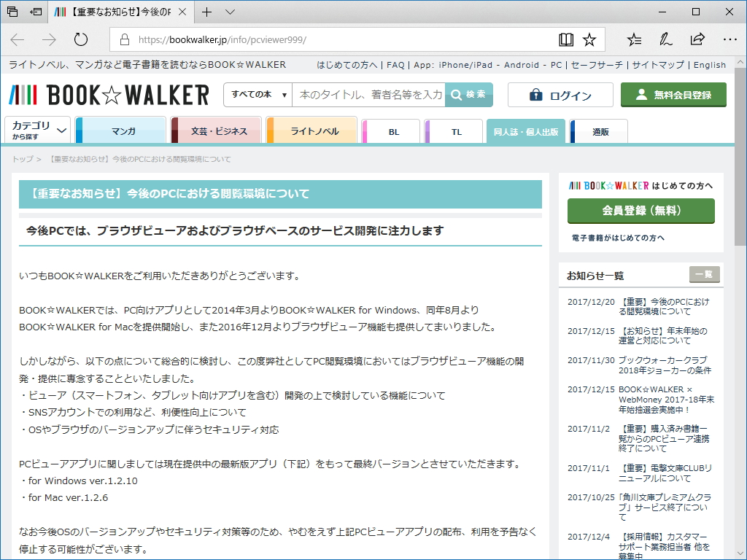Click the トップ breadcrumb link
The height and width of the screenshot is (560, 747).
[x=23, y=159]
